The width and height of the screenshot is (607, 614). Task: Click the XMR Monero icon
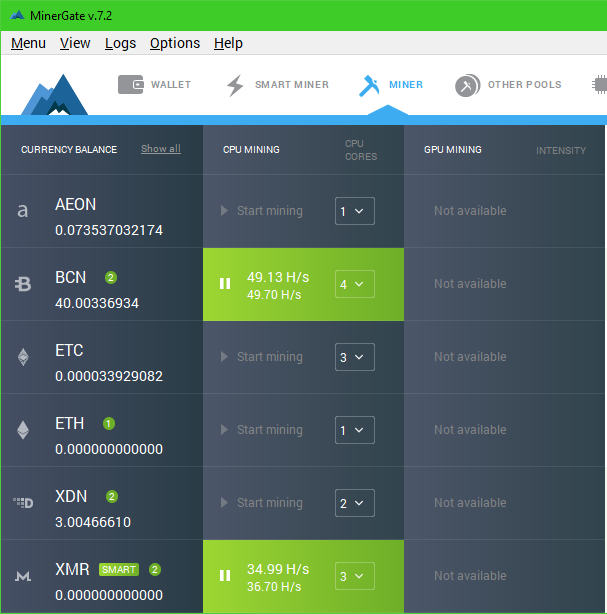click(x=23, y=576)
